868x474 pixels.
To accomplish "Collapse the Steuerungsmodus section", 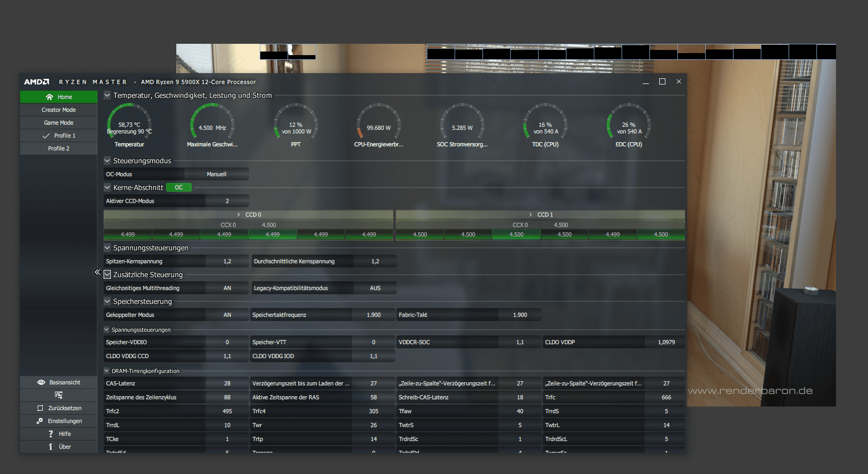I will tap(107, 161).
